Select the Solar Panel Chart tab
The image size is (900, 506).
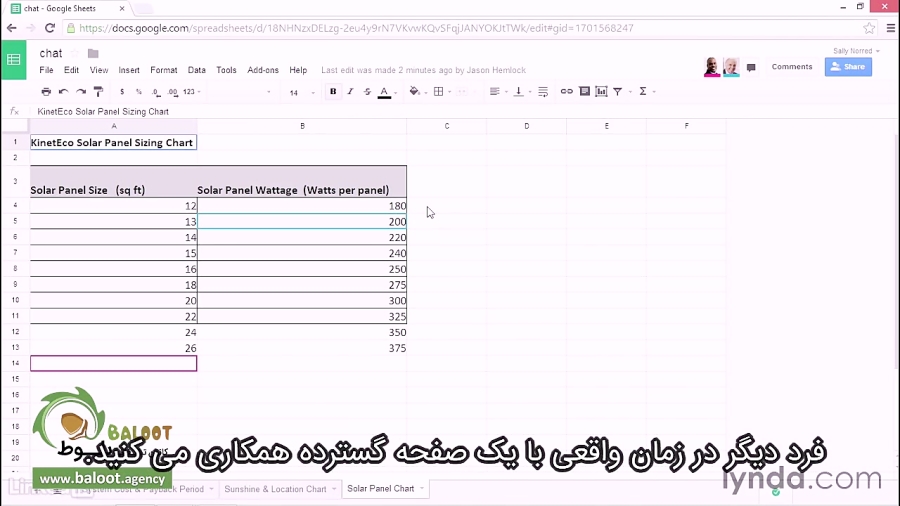click(381, 489)
